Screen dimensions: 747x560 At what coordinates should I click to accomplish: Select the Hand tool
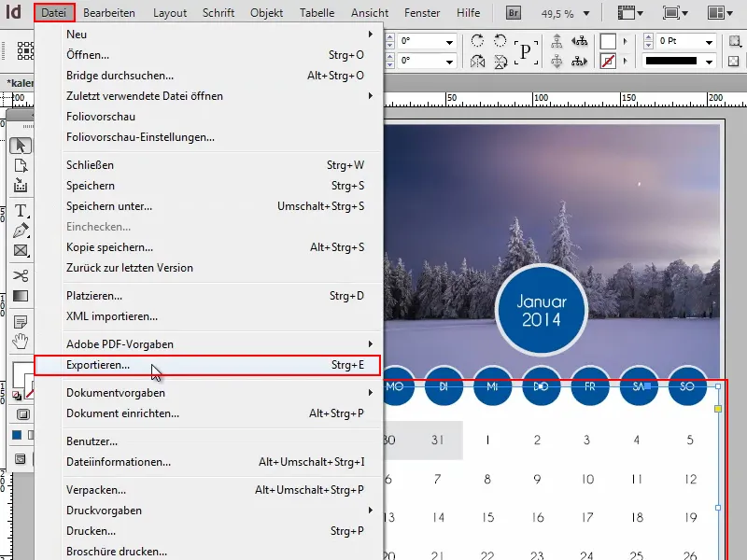point(21,341)
